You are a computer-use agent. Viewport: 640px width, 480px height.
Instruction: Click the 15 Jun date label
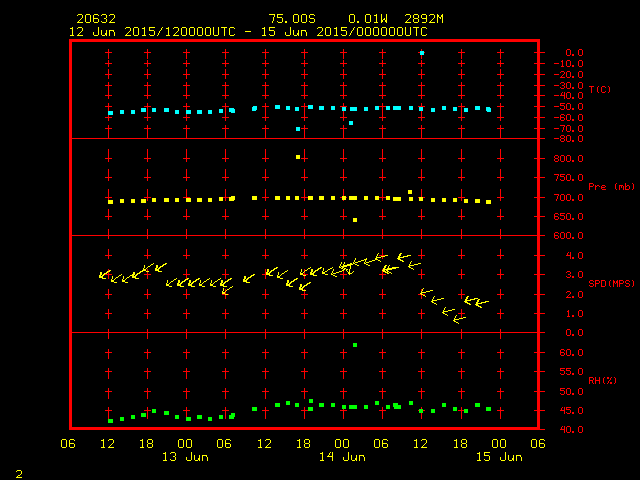pyautogui.click(x=498, y=457)
